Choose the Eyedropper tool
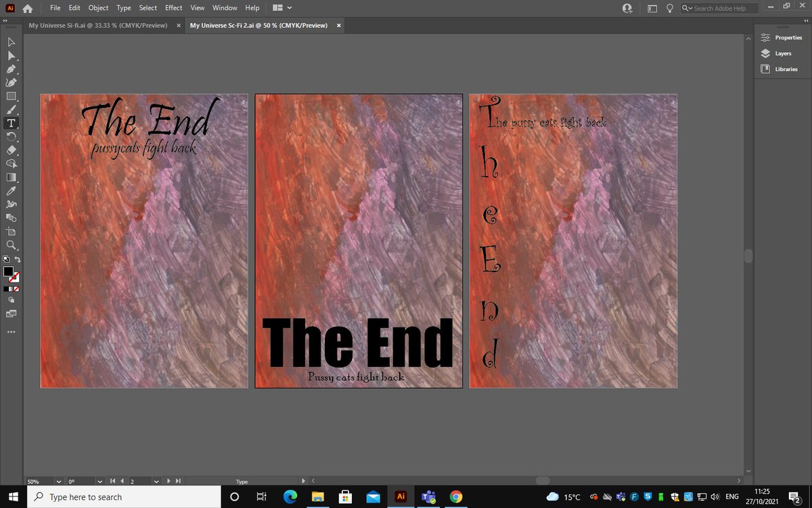The width and height of the screenshot is (812, 508). click(x=11, y=191)
